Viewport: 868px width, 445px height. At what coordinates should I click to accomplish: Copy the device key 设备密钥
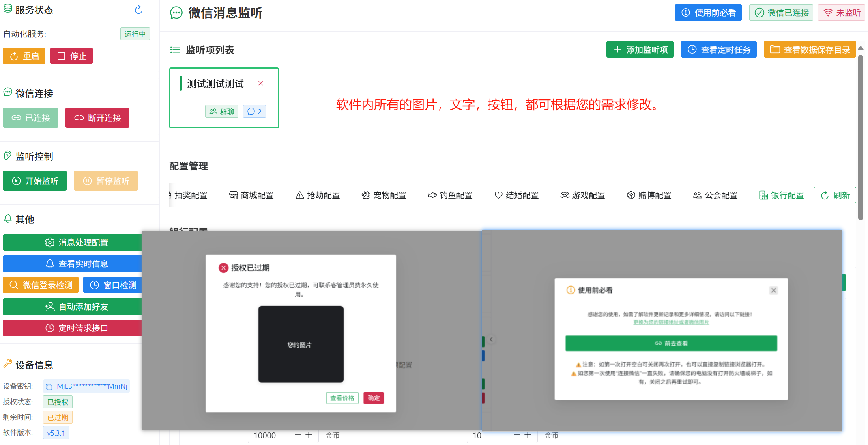(x=49, y=386)
